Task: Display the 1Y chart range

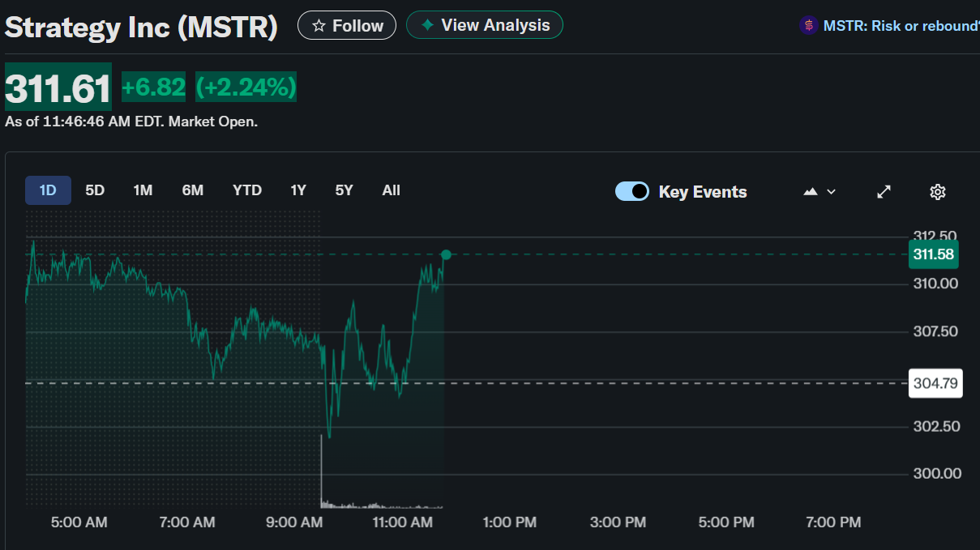Action: point(298,190)
